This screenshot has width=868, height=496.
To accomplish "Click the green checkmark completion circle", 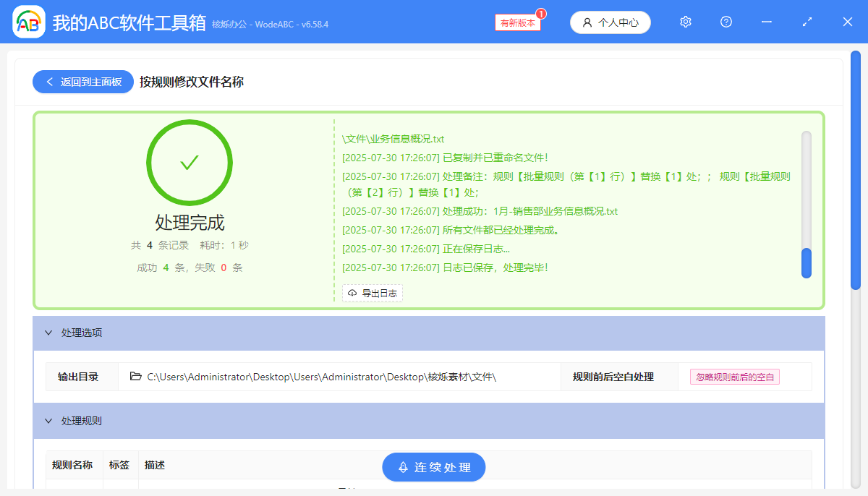I will 190,162.
